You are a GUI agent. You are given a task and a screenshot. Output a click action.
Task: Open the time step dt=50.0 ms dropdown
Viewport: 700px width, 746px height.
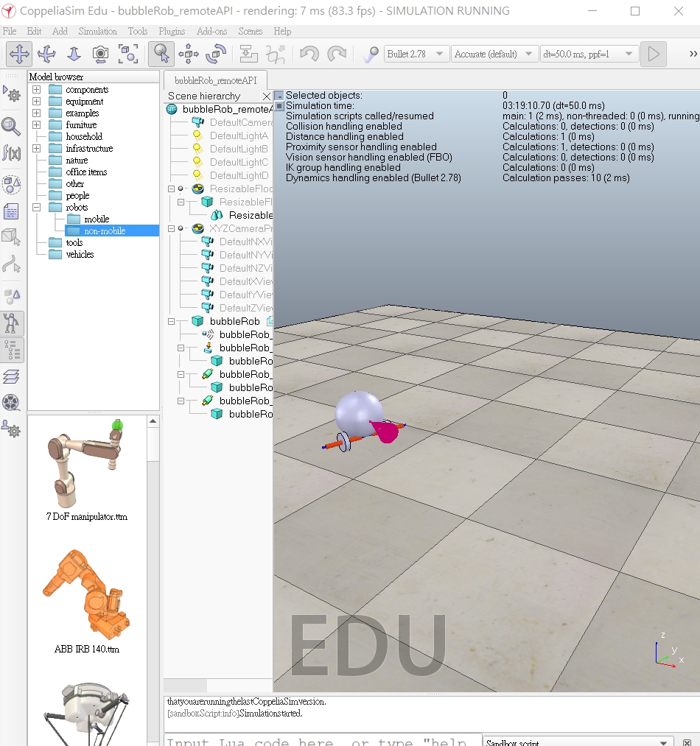pos(588,54)
